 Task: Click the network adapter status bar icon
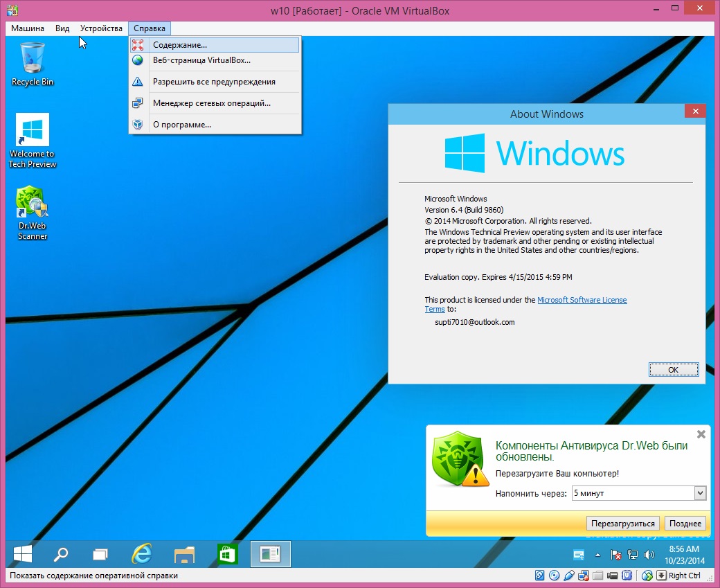coord(584,576)
